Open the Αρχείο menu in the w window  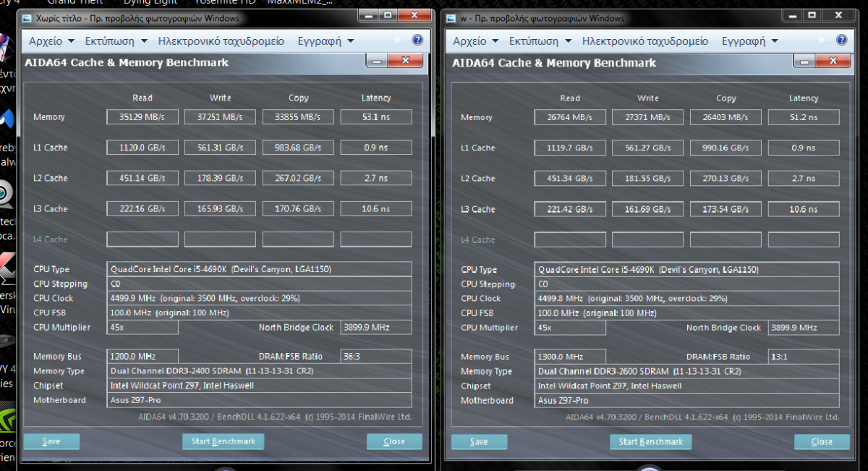tap(475, 41)
